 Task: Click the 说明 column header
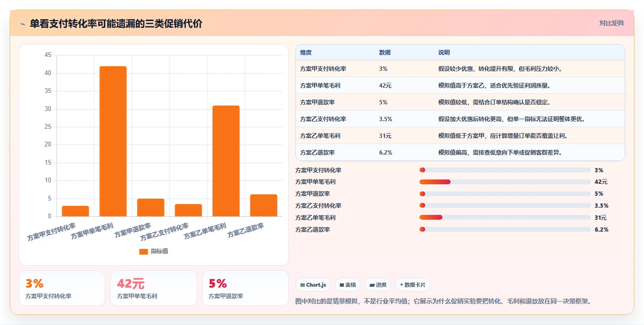(444, 53)
